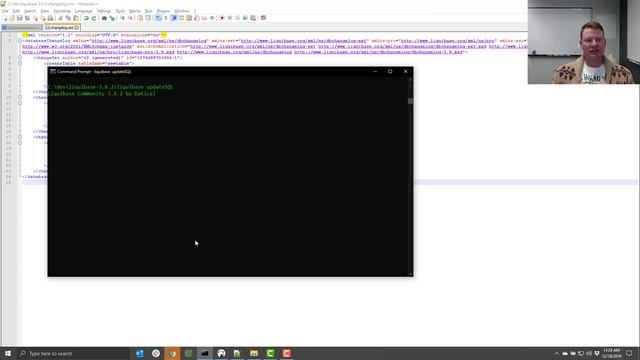Click Save icon in Notepad++ toolbar
This screenshot has height=360, width=640.
click(20, 18)
